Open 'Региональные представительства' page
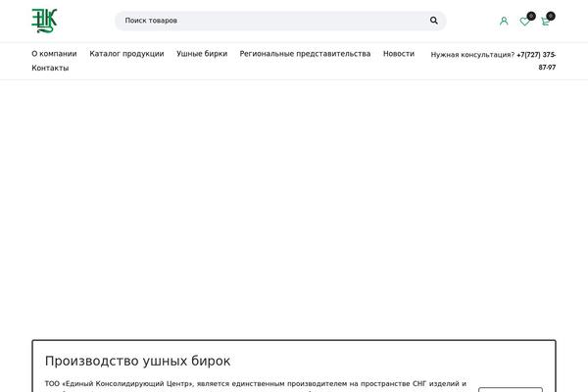Viewport: 588px width, 392px height. pos(305,54)
